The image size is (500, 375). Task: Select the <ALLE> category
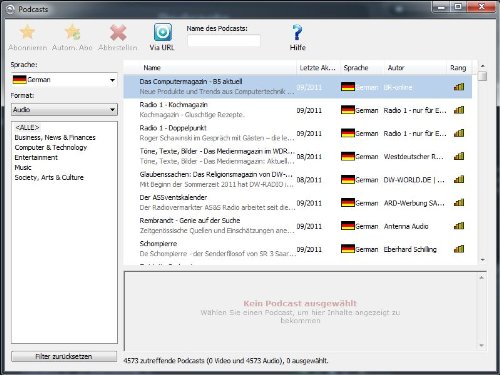coord(27,127)
